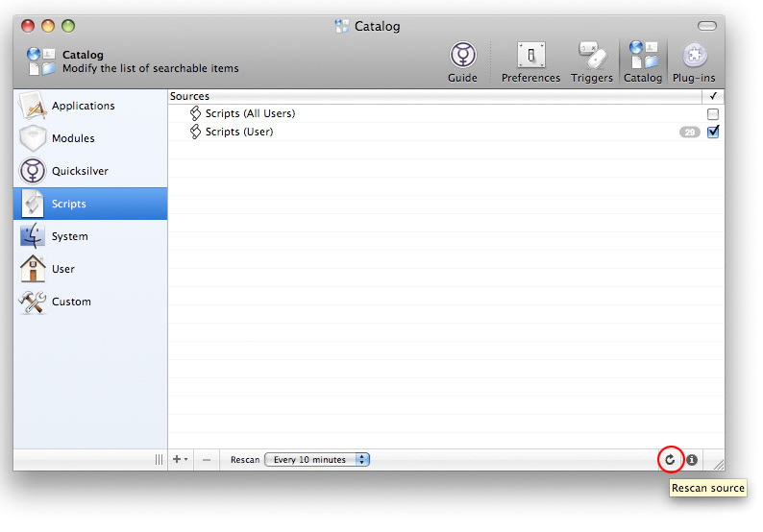Click the toolbar toggle pill button
Screen dimensions: 763x532
coord(706,26)
